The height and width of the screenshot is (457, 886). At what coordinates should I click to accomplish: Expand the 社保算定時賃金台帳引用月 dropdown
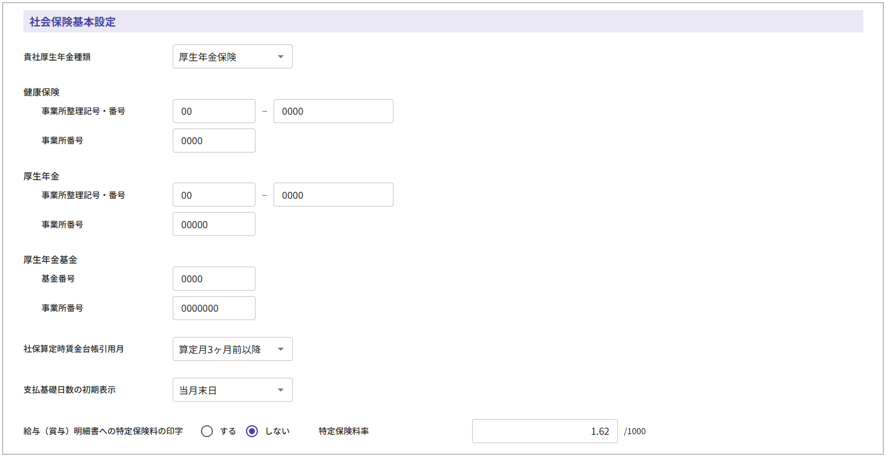coord(232,349)
